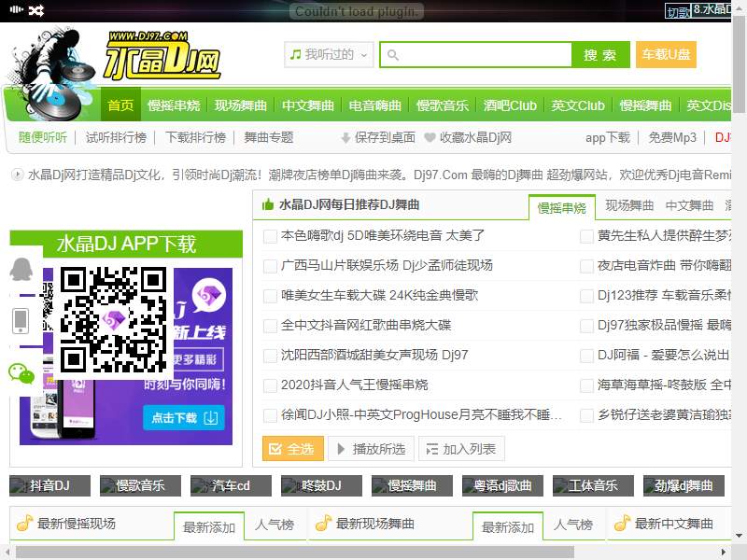Click the heart icon beside 收藏水晶Dj网
The width and height of the screenshot is (747, 560).
coord(430,137)
